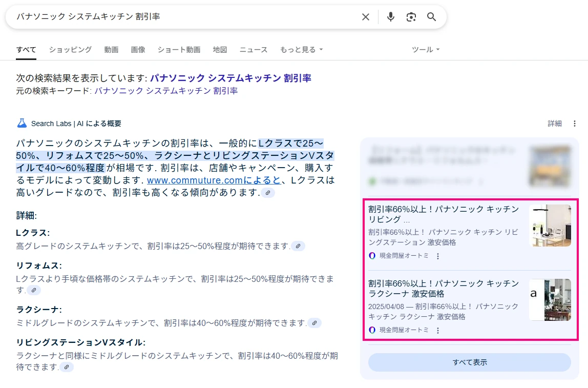Open source link icon in リフォムス description
Image resolution: width=588 pixels, height=388 pixels.
(34, 290)
